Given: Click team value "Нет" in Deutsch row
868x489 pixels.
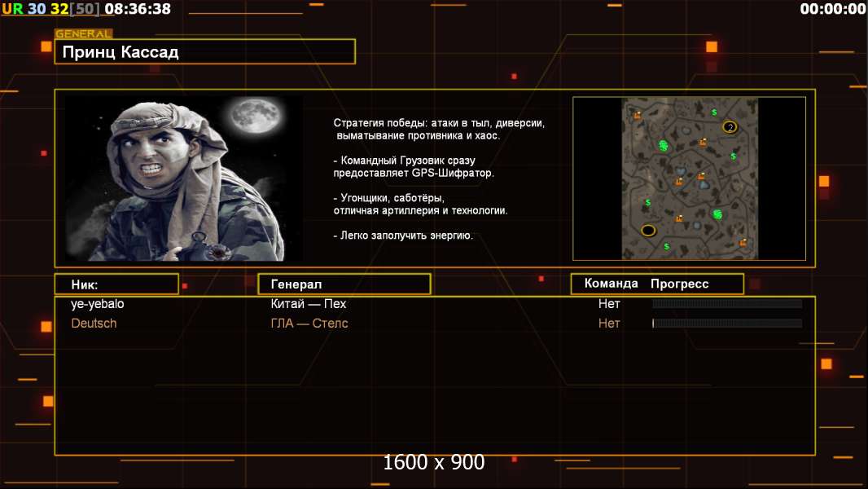Looking at the screenshot, I should [609, 323].
